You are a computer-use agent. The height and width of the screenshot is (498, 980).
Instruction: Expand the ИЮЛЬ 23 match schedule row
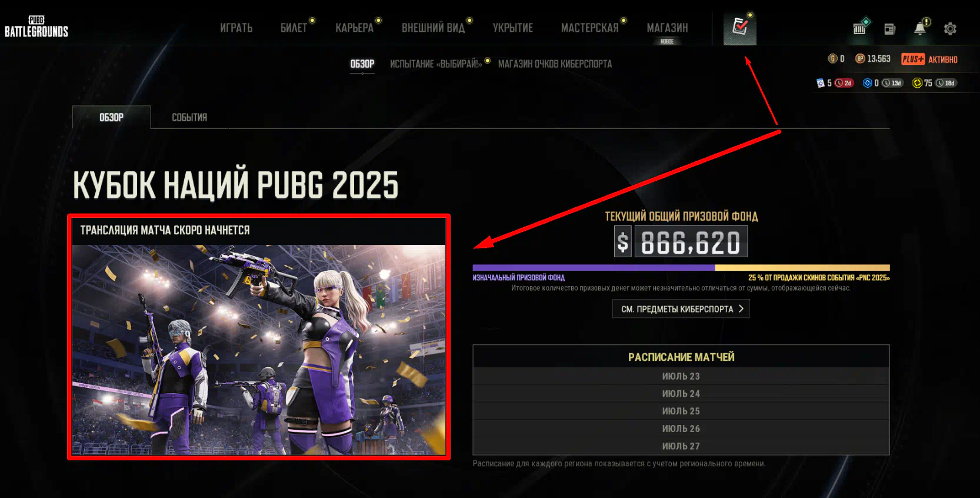click(x=681, y=376)
